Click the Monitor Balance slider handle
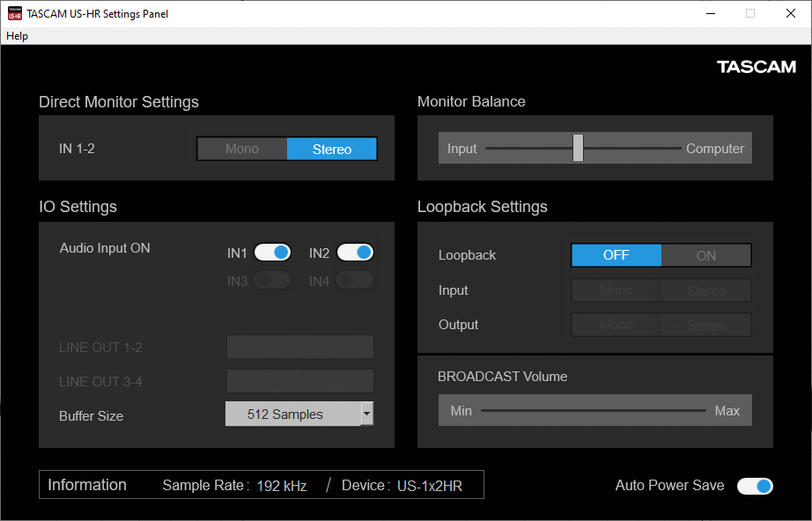Screen dimensions: 812x521 [578, 148]
